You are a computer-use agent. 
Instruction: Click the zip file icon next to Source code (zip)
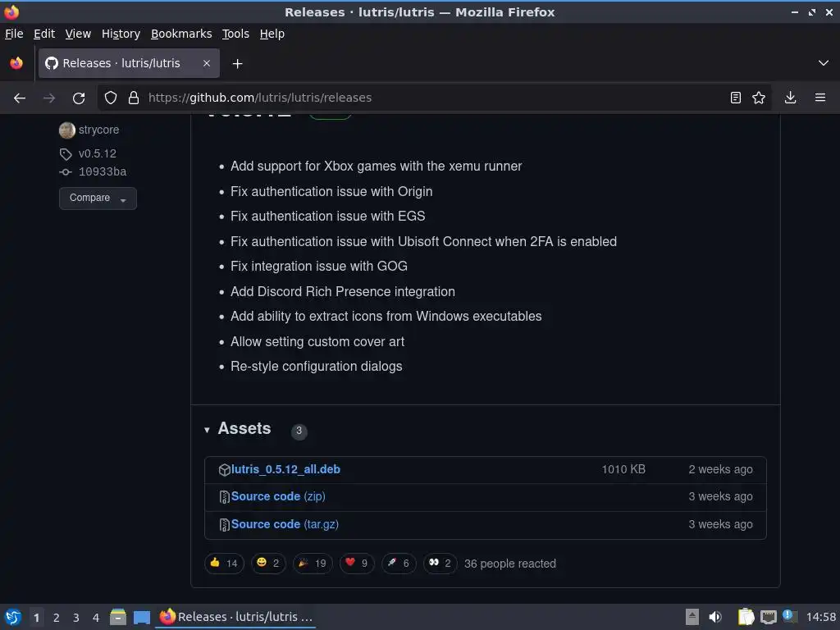[225, 497]
